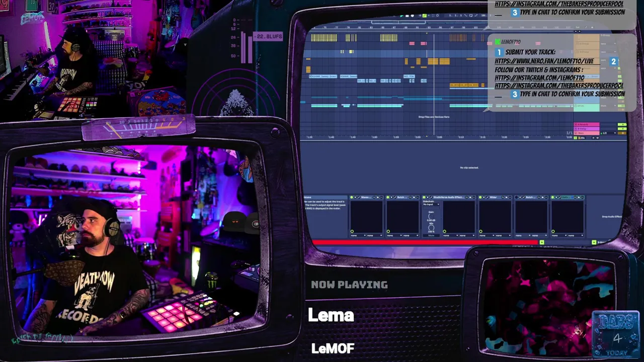
Task: Open the instagram.com/lemof710 link
Action: tap(539, 78)
